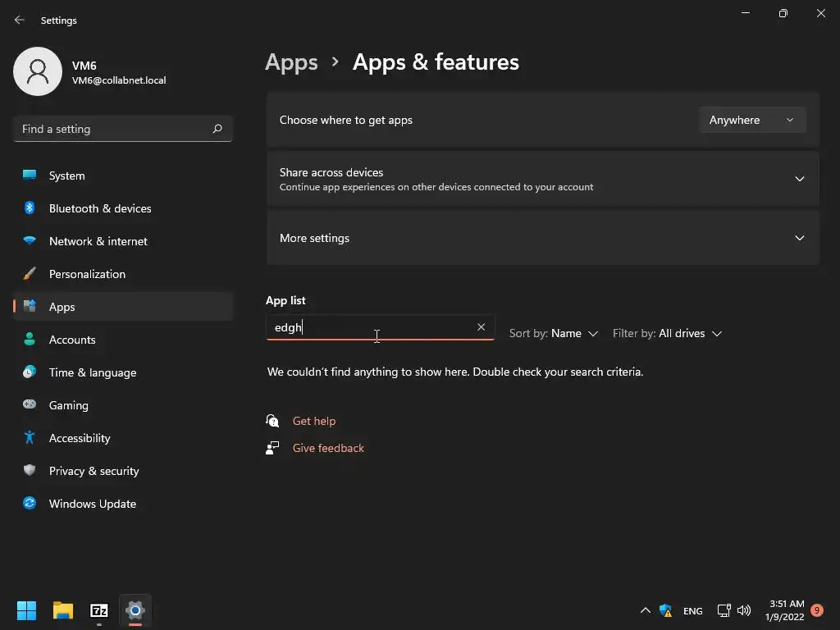
Task: Expand Share across devices section
Action: 799,179
